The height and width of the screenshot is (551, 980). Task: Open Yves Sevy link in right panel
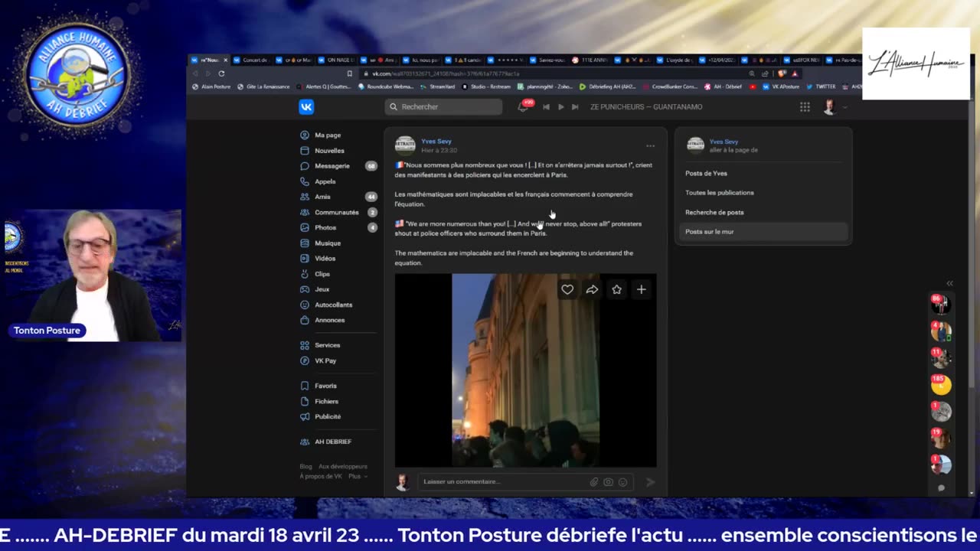(x=724, y=142)
